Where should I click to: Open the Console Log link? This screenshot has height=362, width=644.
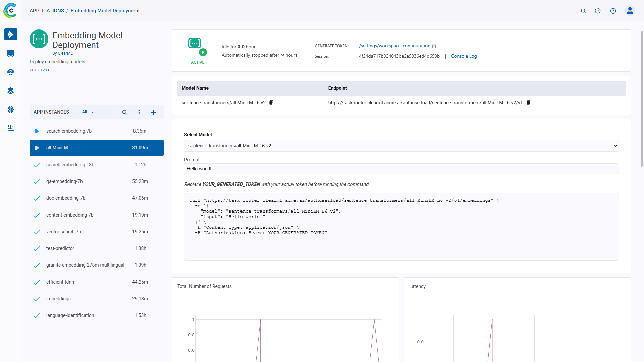click(x=464, y=56)
